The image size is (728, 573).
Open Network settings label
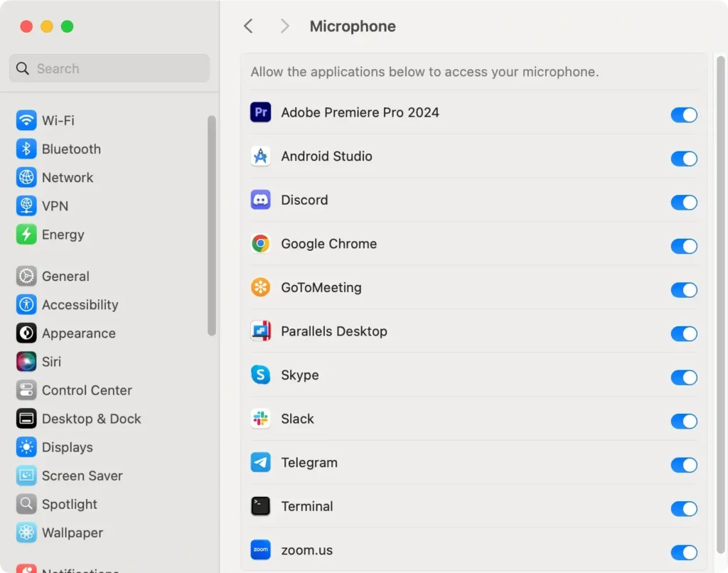pos(68,178)
